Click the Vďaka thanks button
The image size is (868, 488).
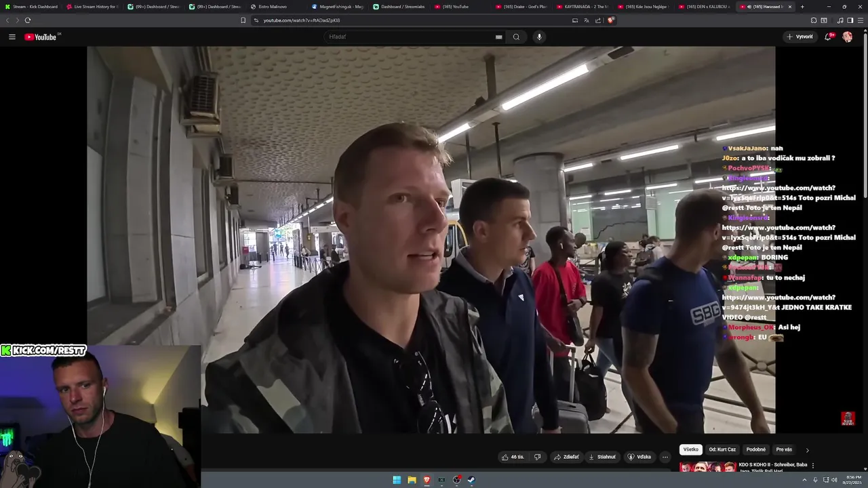click(x=639, y=457)
